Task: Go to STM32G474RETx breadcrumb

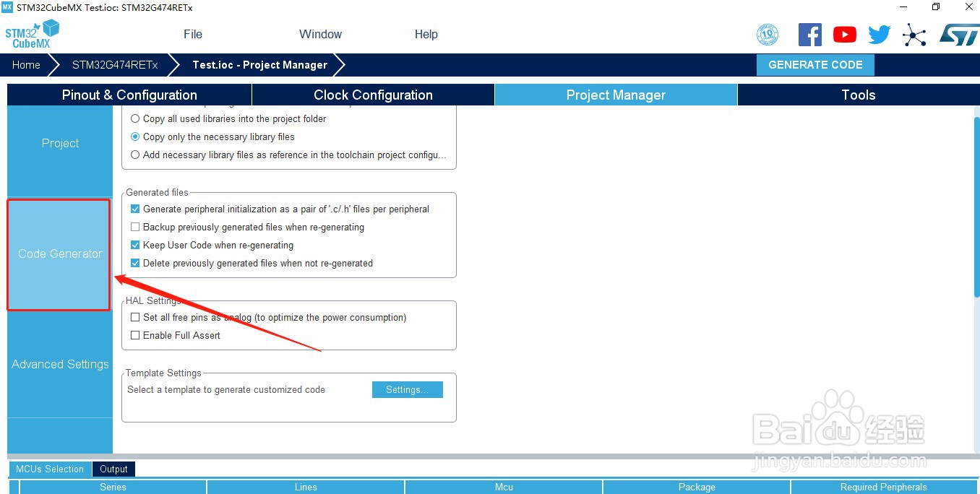Action: pos(115,64)
